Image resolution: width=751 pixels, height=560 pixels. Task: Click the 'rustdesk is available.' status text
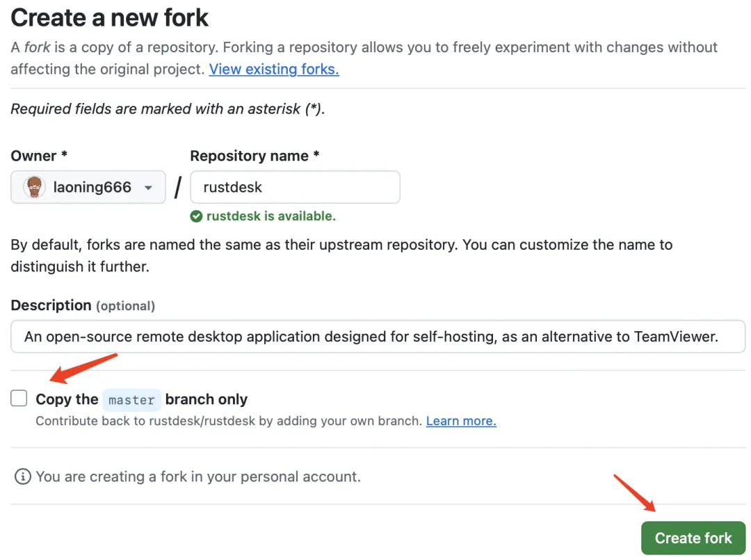click(x=271, y=216)
